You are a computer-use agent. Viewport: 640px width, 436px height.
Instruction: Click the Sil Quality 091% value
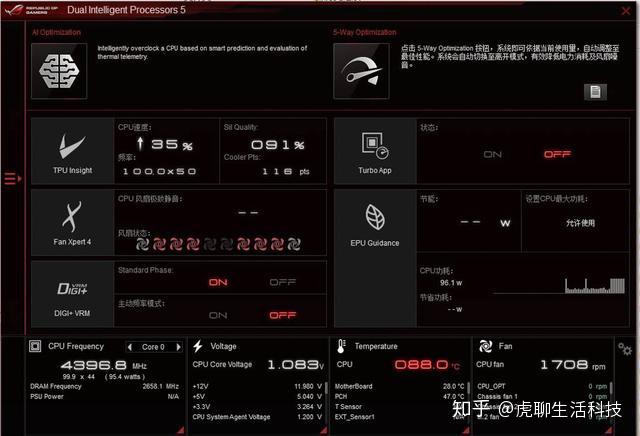click(278, 145)
